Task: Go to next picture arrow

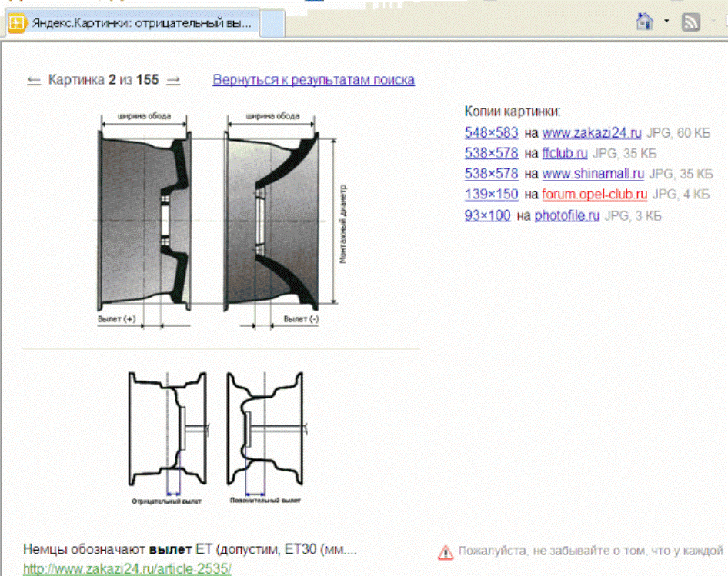Action: coord(174,81)
